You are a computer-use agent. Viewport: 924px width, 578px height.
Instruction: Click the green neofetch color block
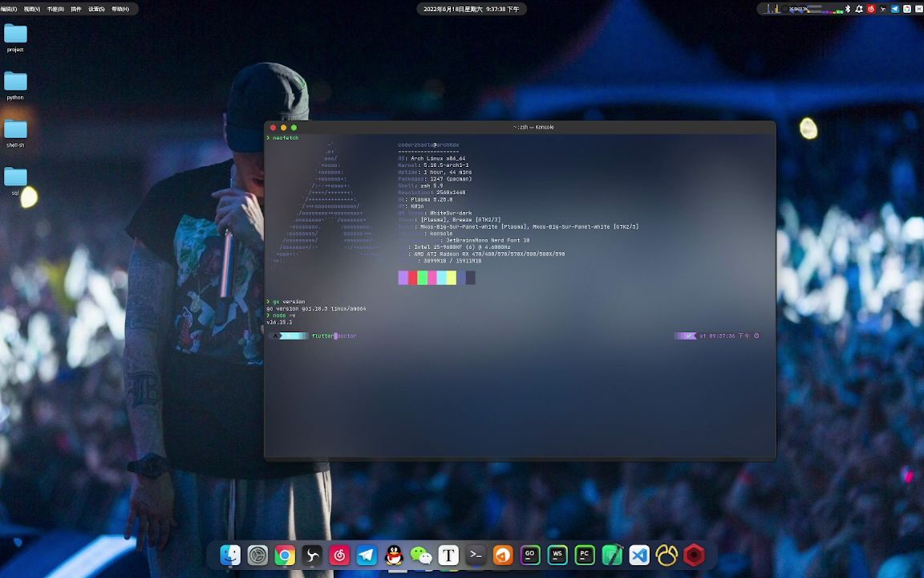(x=423, y=278)
